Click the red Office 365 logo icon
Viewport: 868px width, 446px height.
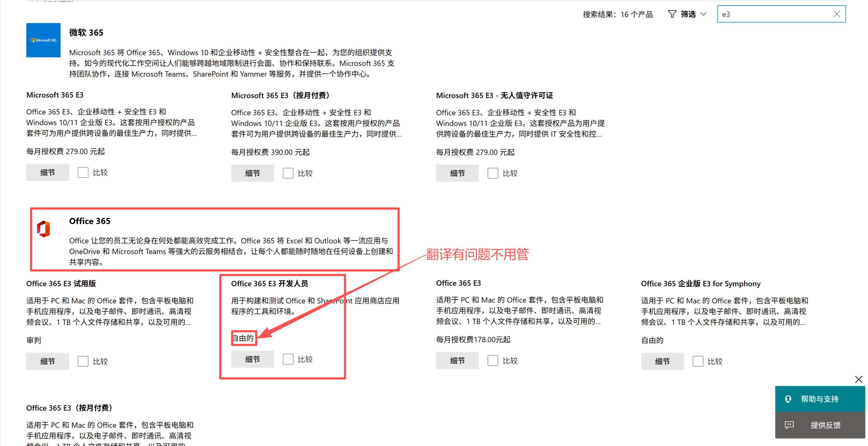coord(43,229)
